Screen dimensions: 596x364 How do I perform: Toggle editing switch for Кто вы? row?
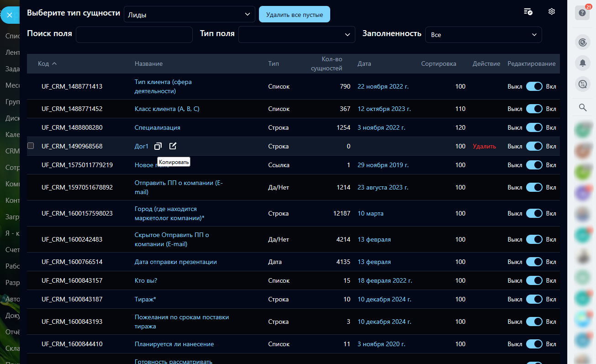pyautogui.click(x=534, y=280)
